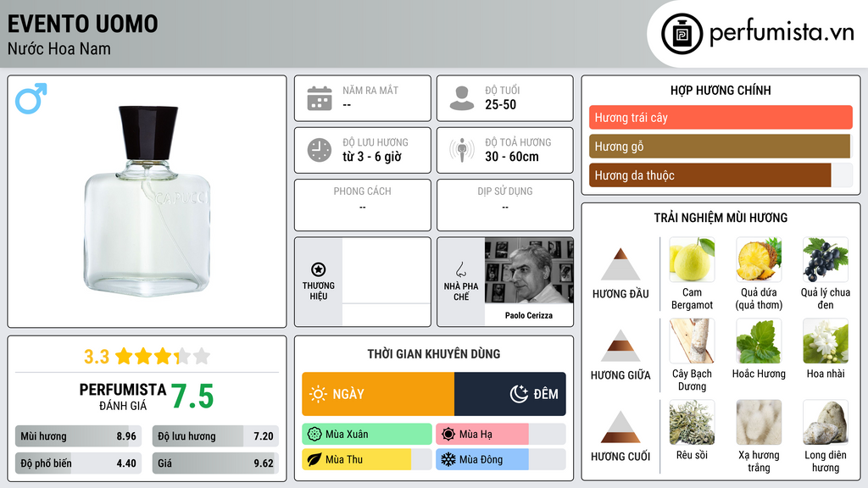Click the sun icon in Mùa Hạ

[448, 435]
